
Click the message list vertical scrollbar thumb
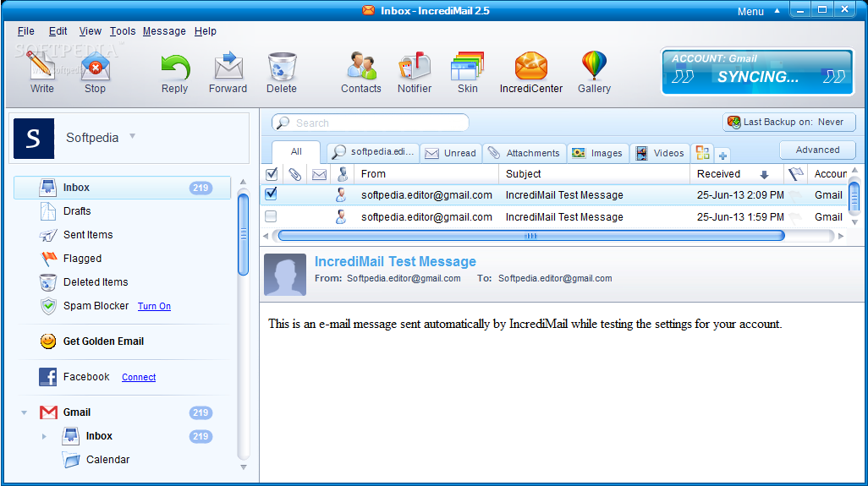point(854,197)
